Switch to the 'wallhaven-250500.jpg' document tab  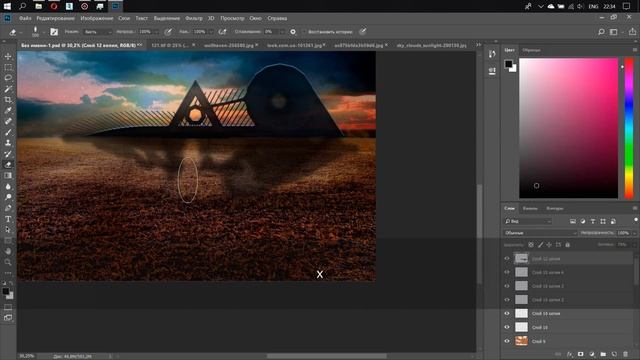coord(229,45)
